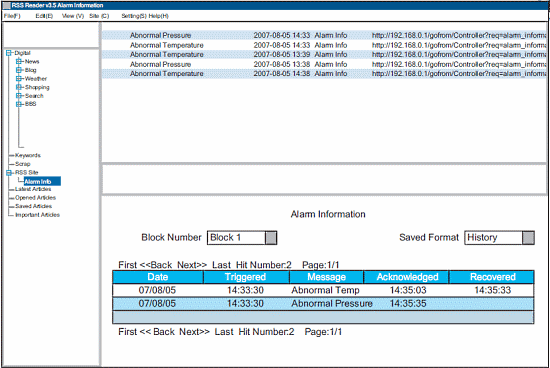
Task: Click Abnormal Temp message cell
Action: [325, 290]
